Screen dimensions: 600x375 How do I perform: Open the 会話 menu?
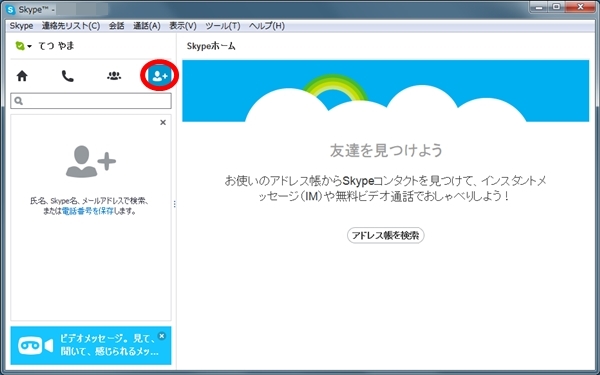pyautogui.click(x=116, y=26)
